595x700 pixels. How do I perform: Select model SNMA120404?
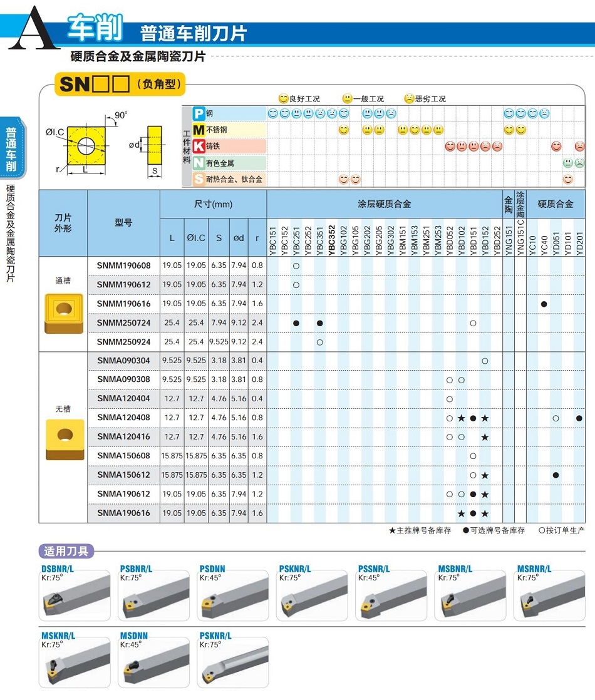tap(124, 398)
